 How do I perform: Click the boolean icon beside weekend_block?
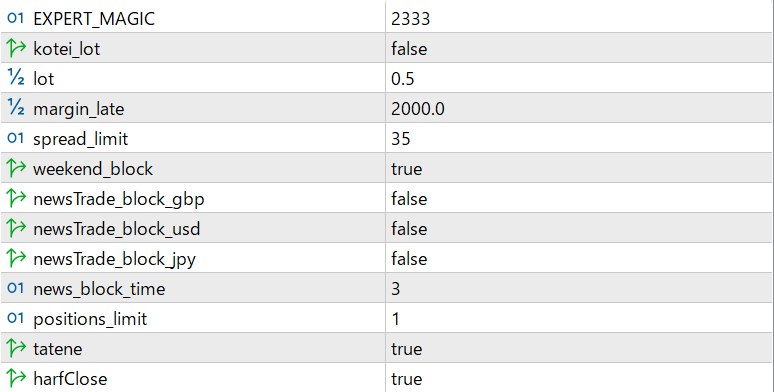16,168
